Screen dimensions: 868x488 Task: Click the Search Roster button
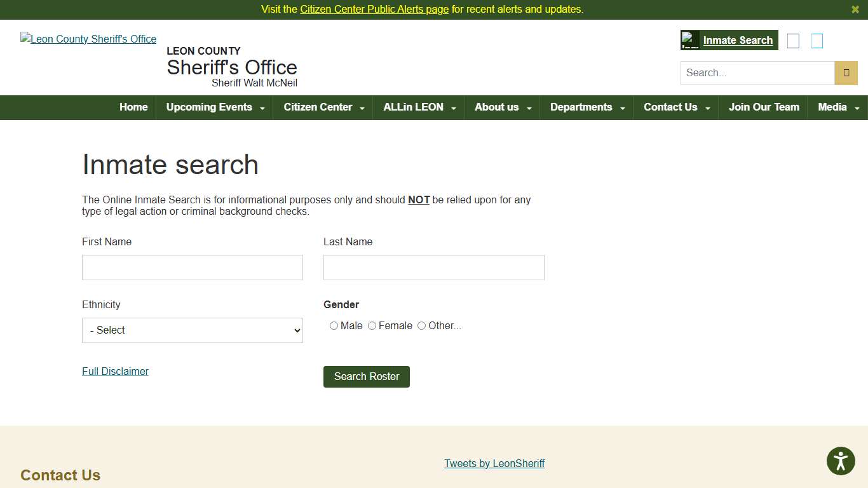pyautogui.click(x=366, y=376)
